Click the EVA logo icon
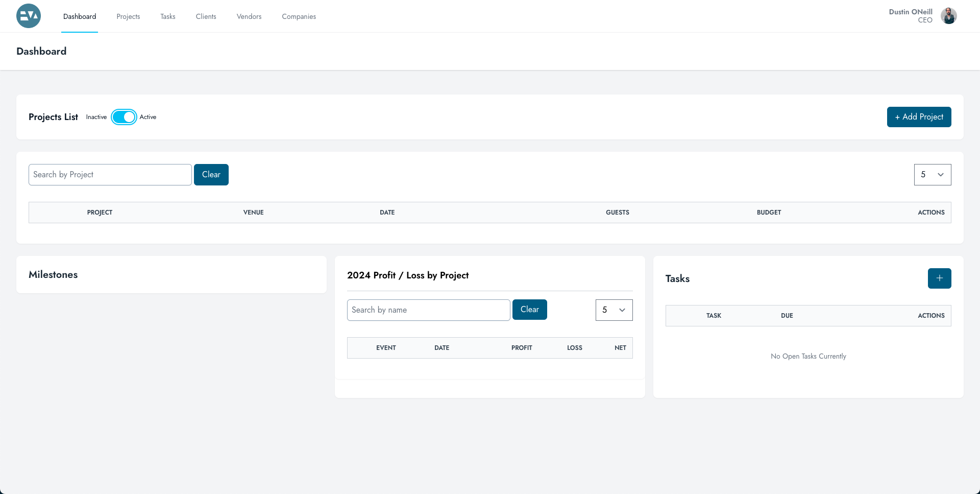 coord(29,16)
